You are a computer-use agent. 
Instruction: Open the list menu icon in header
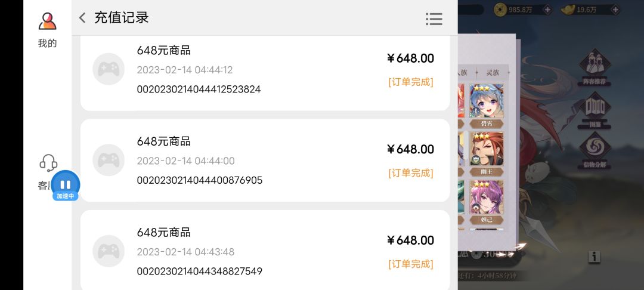coord(434,18)
